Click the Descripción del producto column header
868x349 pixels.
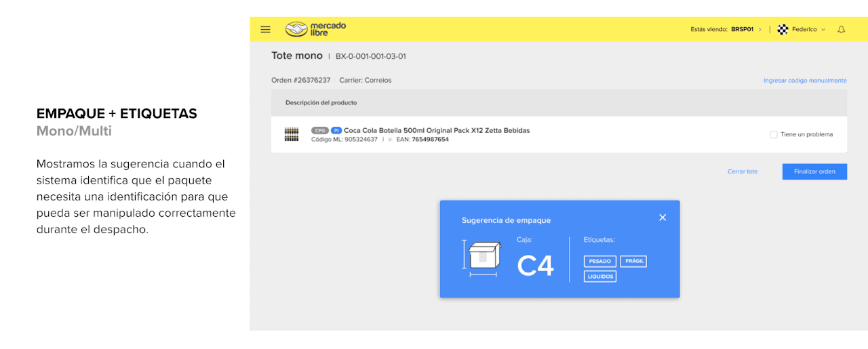coord(321,103)
